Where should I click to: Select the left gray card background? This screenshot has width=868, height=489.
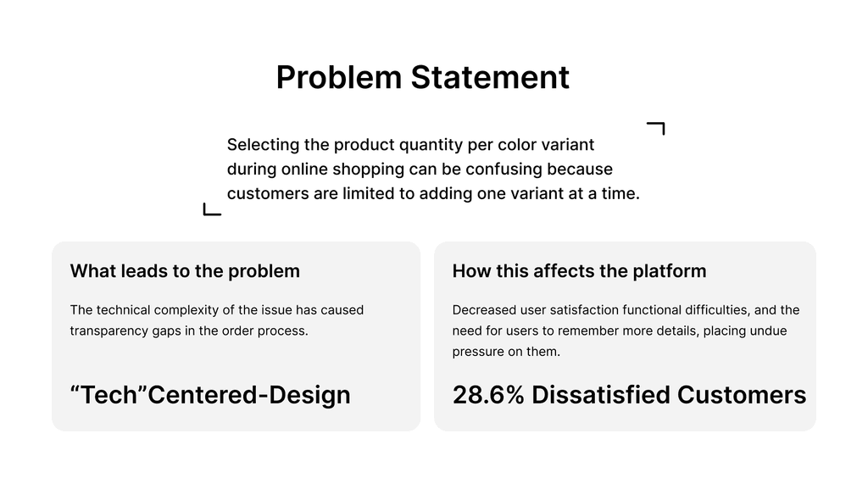point(236,336)
